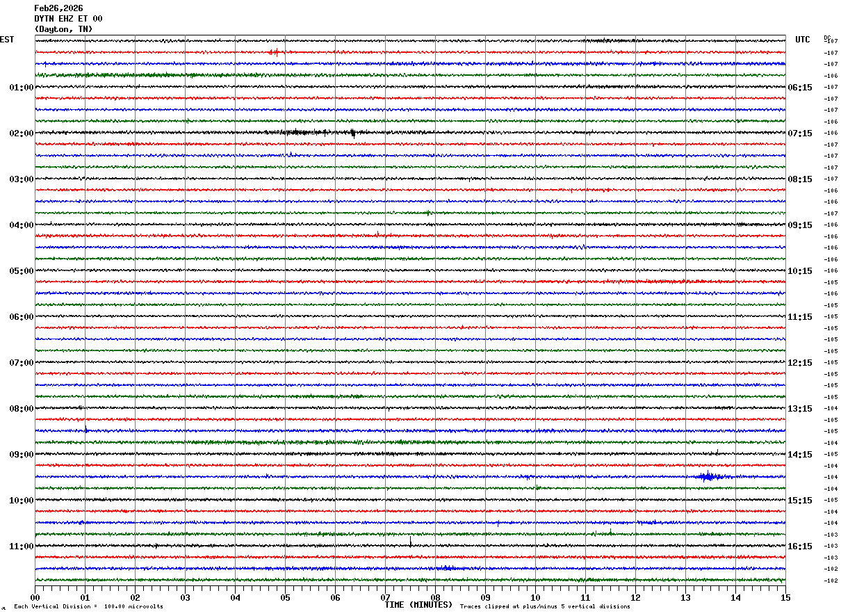Select the DYTN EHZ ET 00 station label

tap(68, 19)
